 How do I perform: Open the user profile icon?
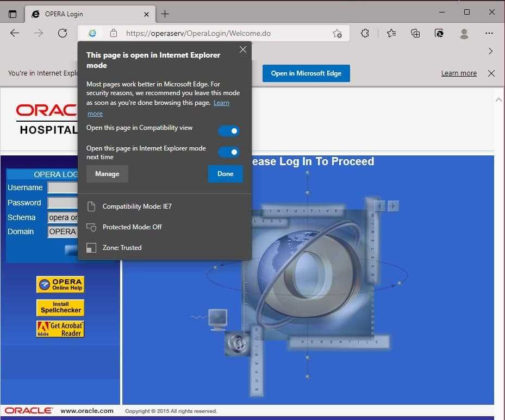point(464,33)
